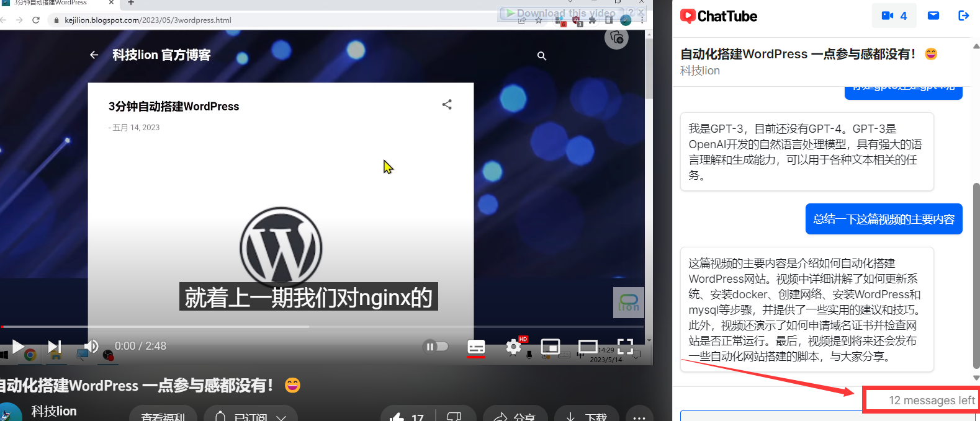Click the 分享 share button
The width and height of the screenshot is (980, 421).
tap(515, 417)
